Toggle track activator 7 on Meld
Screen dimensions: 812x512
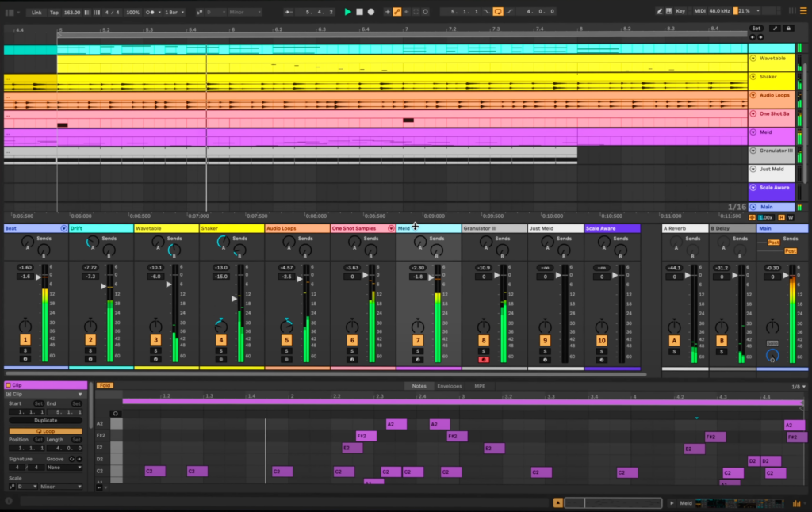tap(418, 341)
